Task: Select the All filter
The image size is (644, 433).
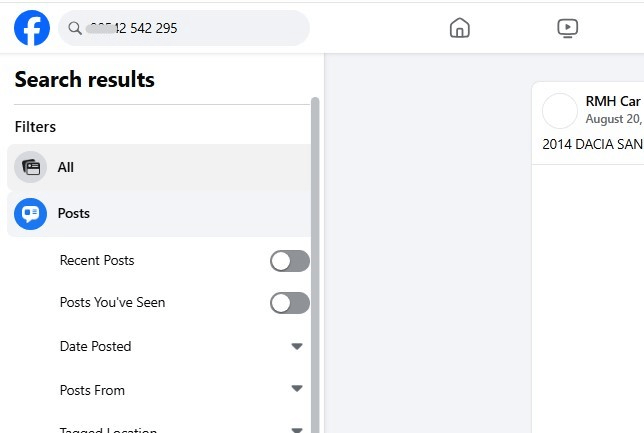Action: click(66, 167)
